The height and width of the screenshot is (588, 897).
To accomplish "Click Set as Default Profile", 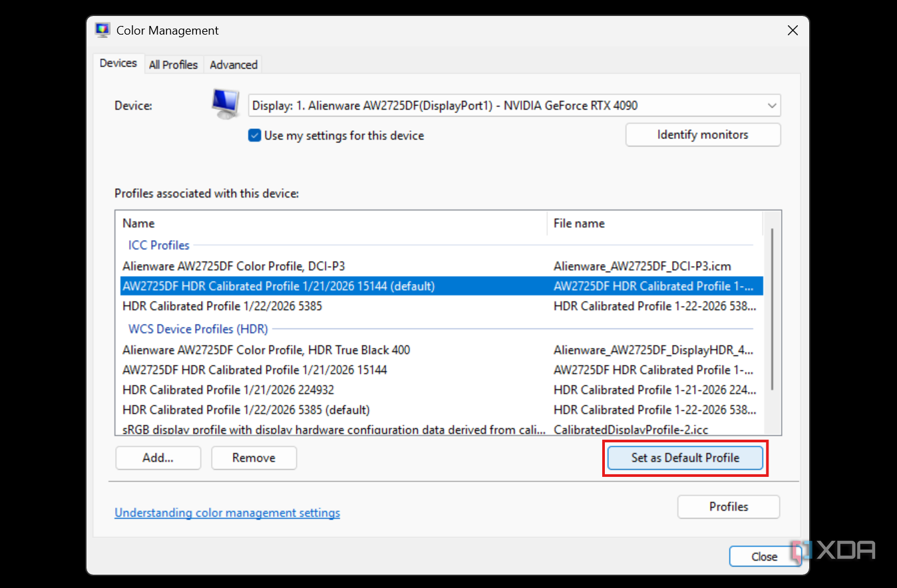I will [x=685, y=458].
